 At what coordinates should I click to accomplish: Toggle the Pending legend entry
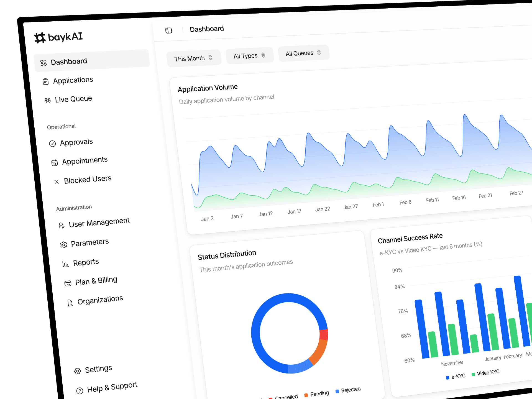coord(316,394)
